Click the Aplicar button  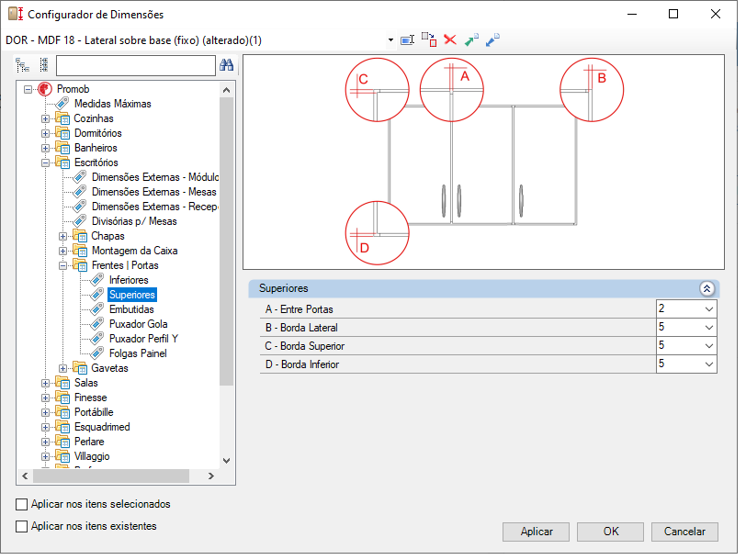pos(536,532)
